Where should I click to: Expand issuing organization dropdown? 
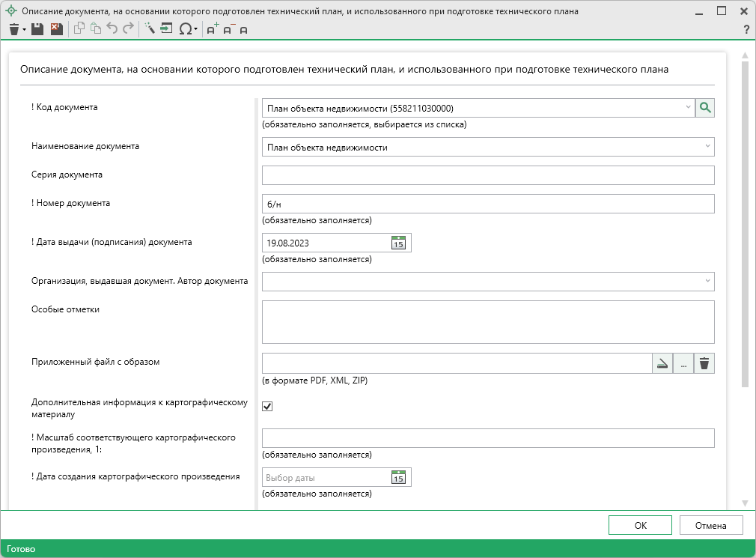(707, 281)
